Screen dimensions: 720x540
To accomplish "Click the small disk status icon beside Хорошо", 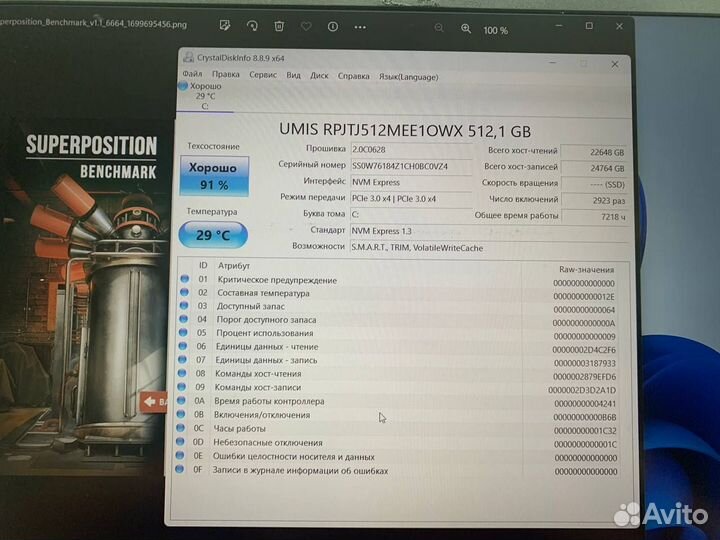I will (x=183, y=86).
